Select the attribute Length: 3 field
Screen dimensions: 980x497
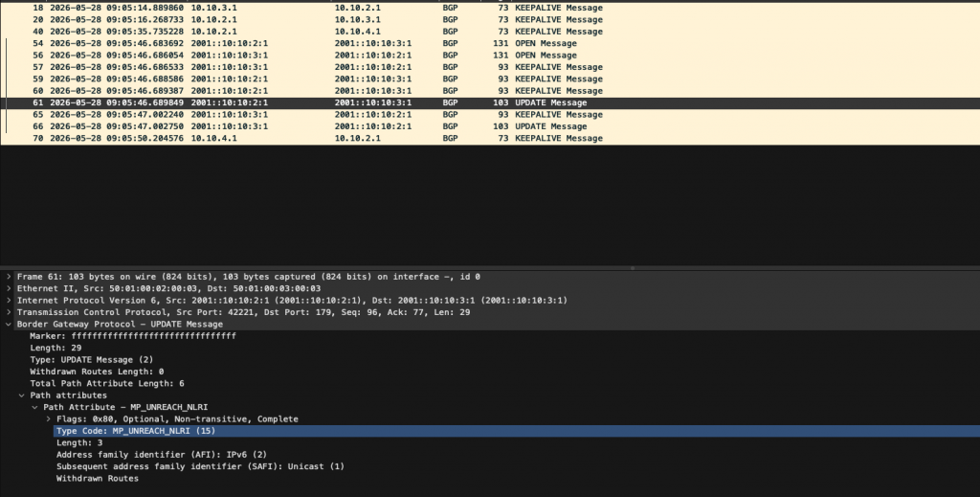[x=79, y=442]
